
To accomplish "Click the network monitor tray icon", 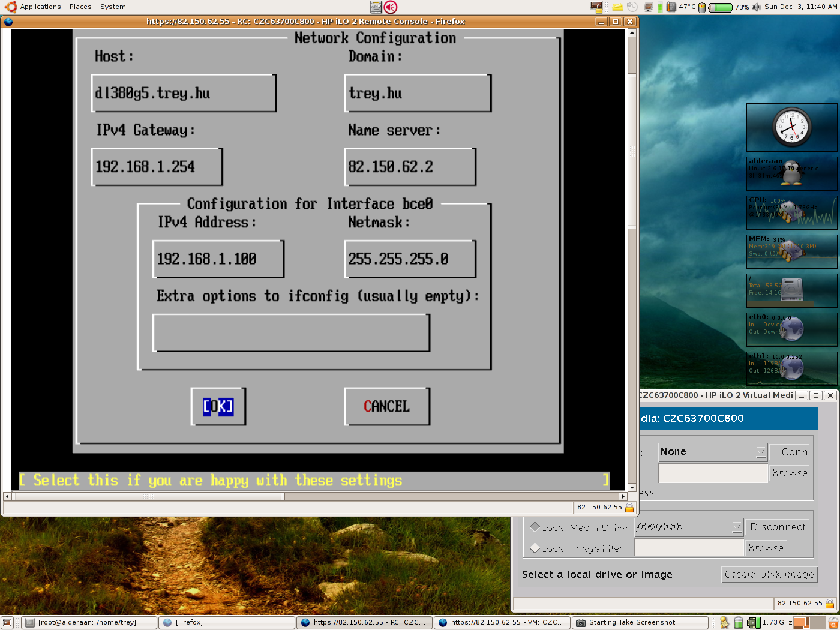I will [649, 7].
